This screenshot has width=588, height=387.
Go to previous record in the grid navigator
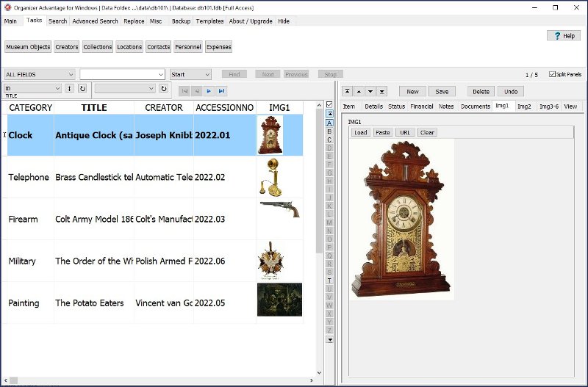tap(197, 91)
